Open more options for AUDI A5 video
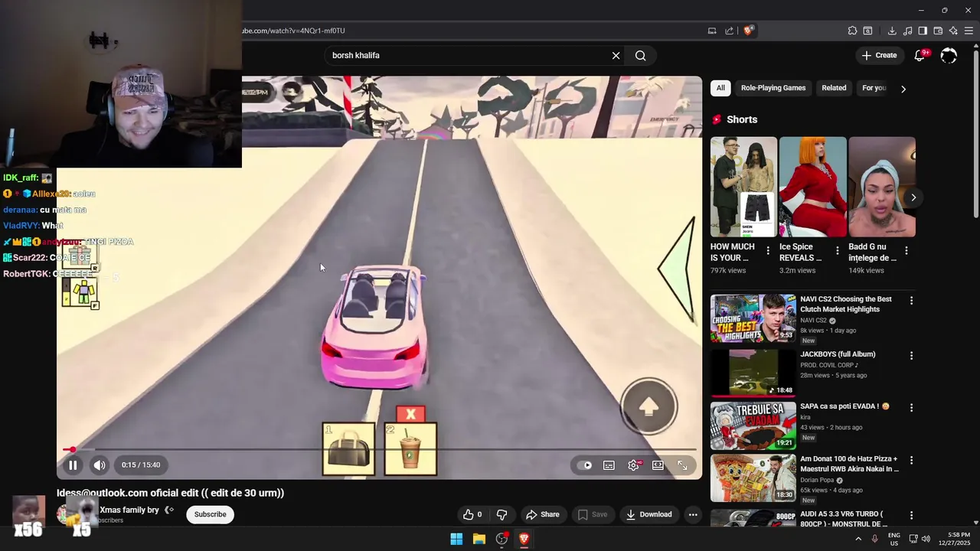Image resolution: width=980 pixels, height=551 pixels. tap(911, 515)
